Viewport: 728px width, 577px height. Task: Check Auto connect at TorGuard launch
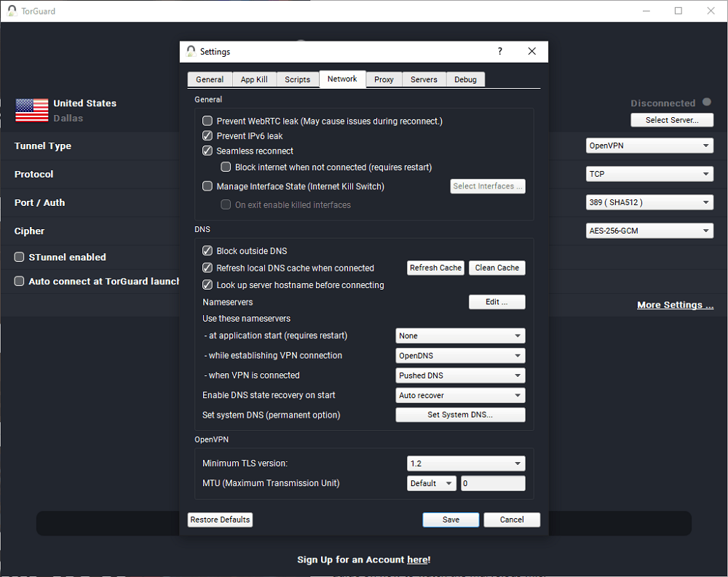tap(19, 282)
